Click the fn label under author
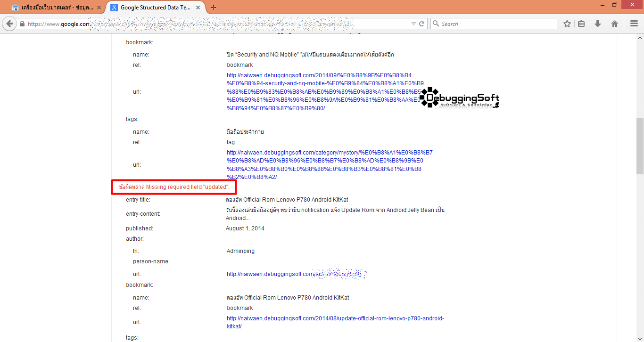 pos(136,251)
